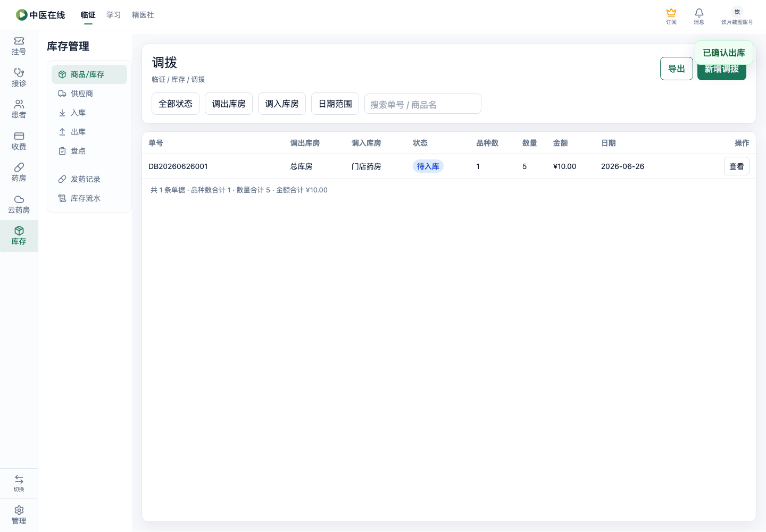Viewport: 766px width, 532px height.
Task: Switch to the 精医社 top tab
Action: 143,15
